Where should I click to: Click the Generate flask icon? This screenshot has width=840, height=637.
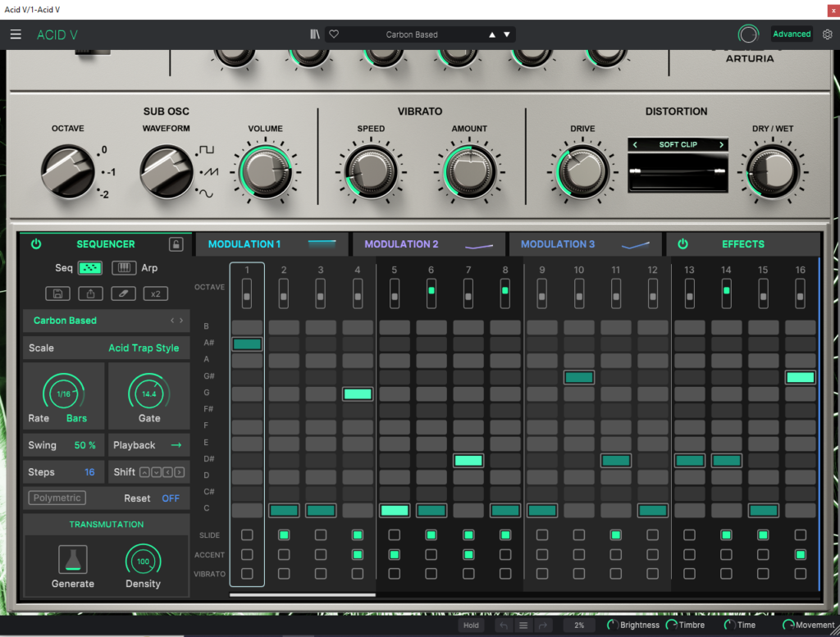coord(73,560)
